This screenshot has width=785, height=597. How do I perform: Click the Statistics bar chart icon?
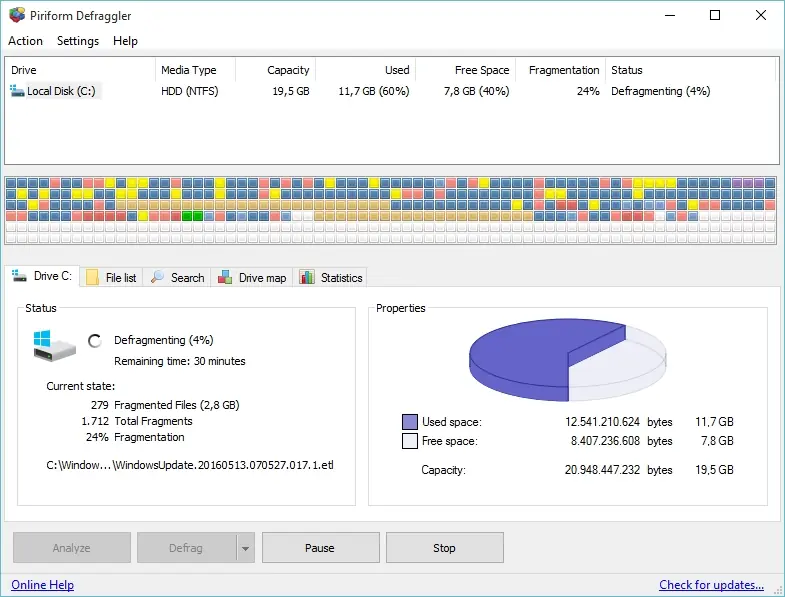[307, 277]
